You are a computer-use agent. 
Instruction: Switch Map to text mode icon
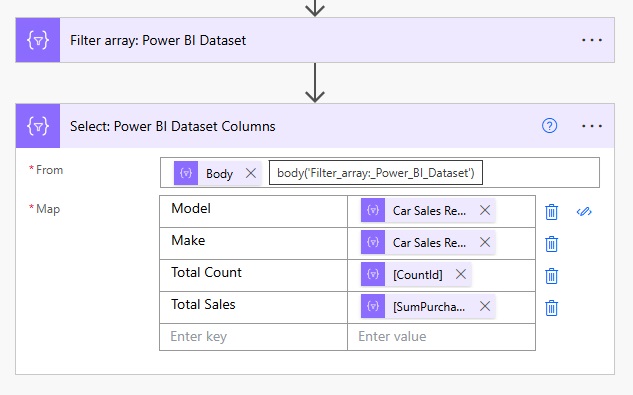pos(584,211)
